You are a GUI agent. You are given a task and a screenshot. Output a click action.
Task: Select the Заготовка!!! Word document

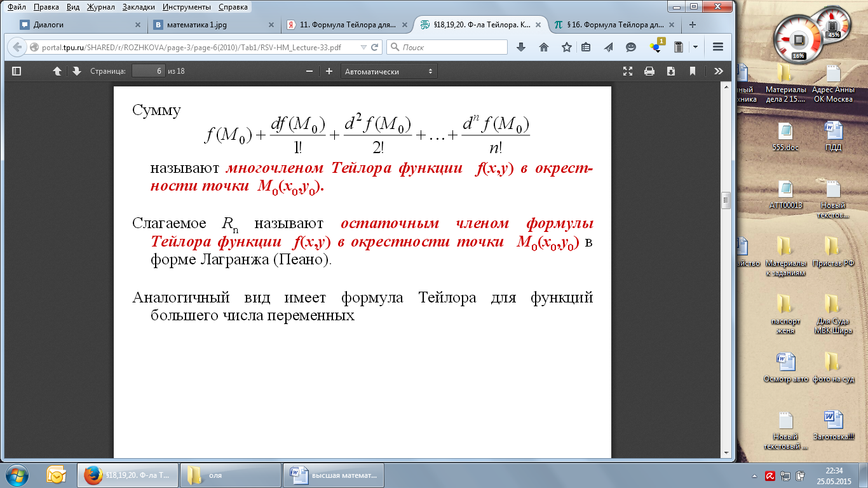point(833,426)
